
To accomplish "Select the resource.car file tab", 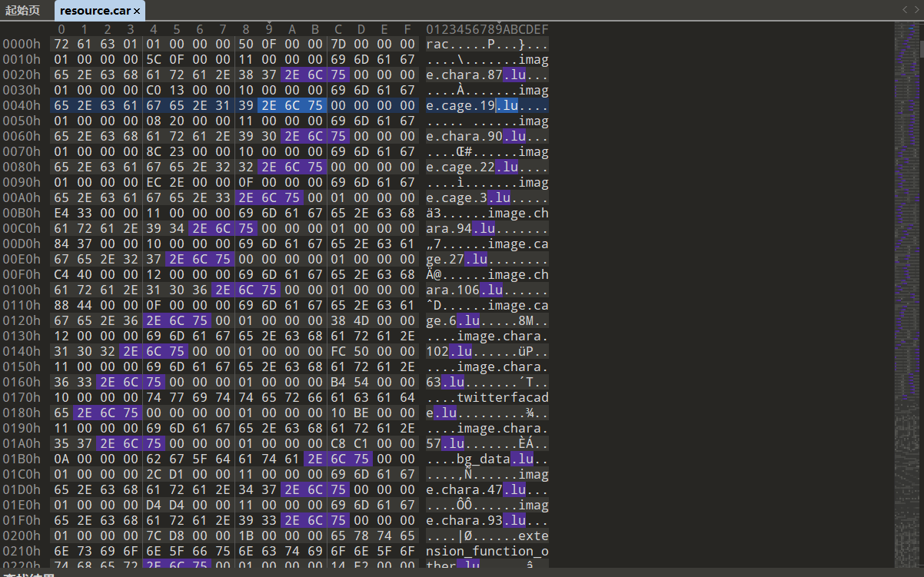I will click(x=95, y=11).
